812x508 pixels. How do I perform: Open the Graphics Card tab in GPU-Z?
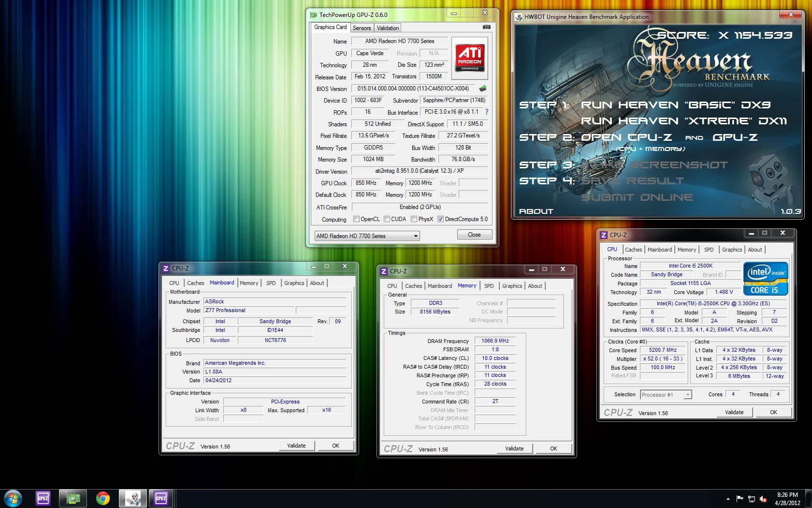[x=330, y=27]
